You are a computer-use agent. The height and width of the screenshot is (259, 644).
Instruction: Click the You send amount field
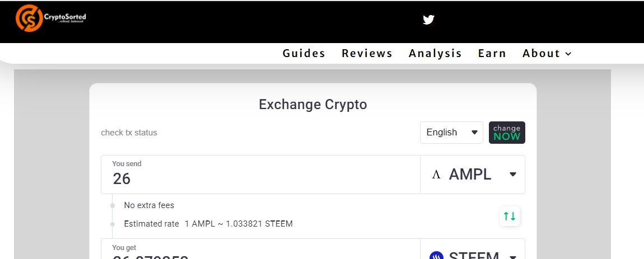[261, 175]
